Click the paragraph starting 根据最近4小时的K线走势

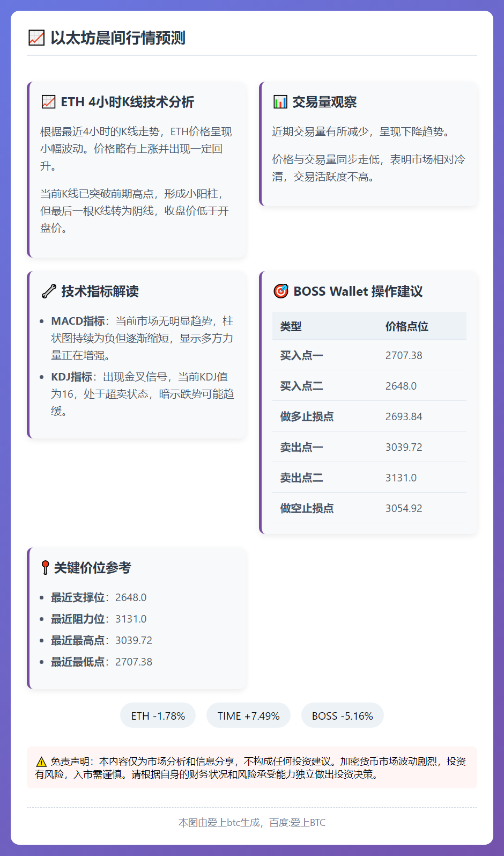tap(136, 149)
